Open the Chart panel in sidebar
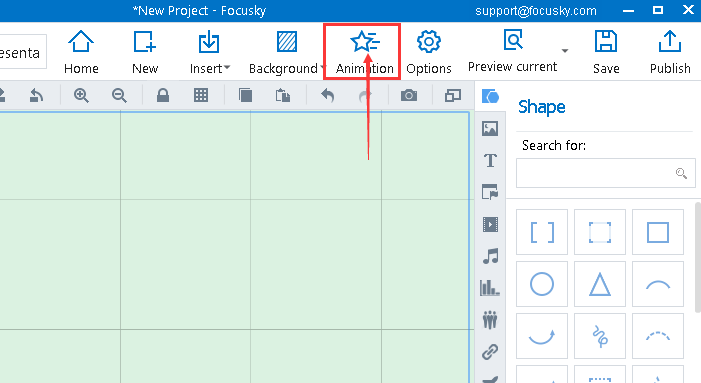This screenshot has height=383, width=701. [490, 288]
